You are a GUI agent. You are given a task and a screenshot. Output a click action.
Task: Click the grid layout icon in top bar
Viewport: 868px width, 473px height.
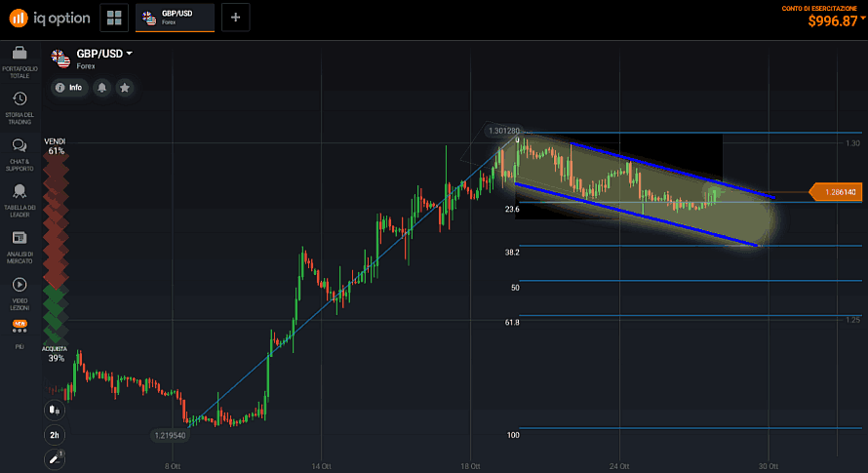click(115, 18)
